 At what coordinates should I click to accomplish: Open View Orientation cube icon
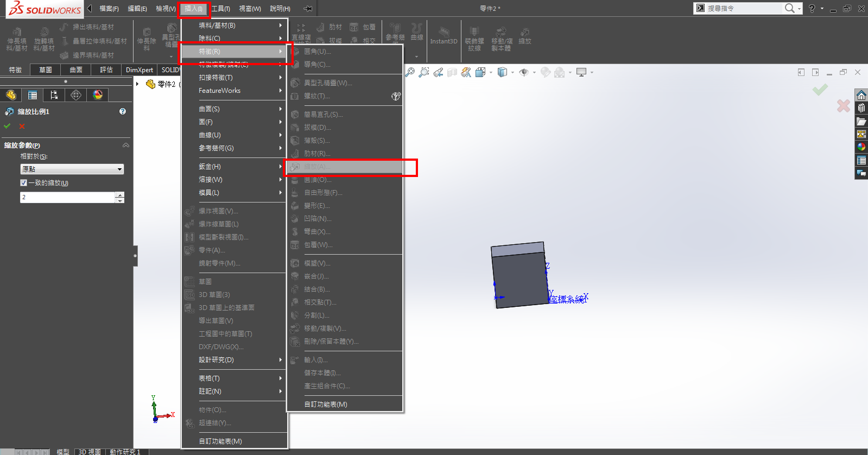(x=480, y=72)
